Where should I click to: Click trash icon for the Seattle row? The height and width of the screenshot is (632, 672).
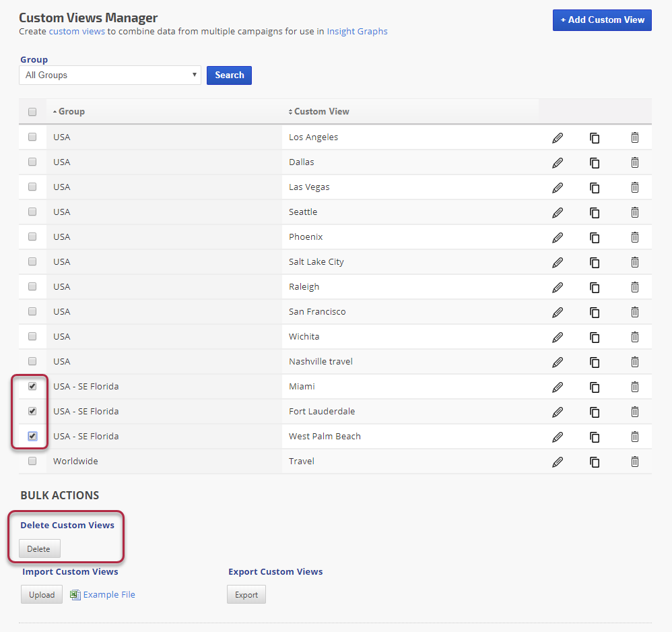[634, 212]
